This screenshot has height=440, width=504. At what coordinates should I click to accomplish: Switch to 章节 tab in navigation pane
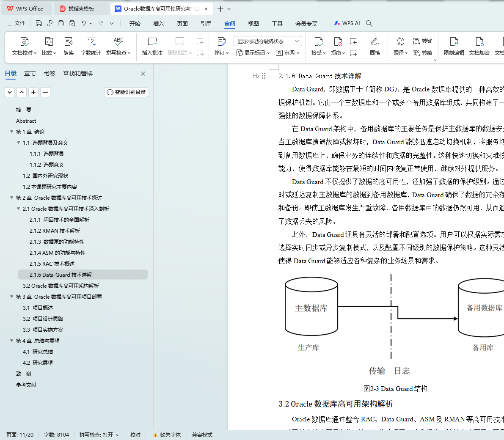(x=30, y=74)
